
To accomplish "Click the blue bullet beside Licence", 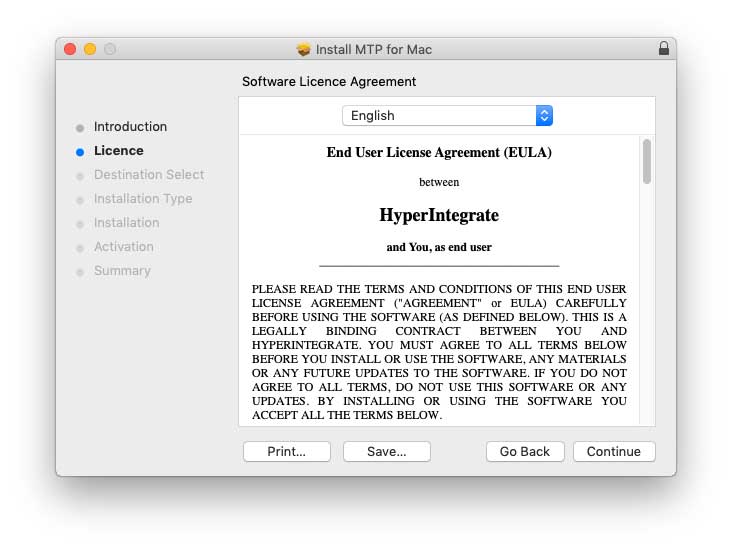I will coord(80,152).
